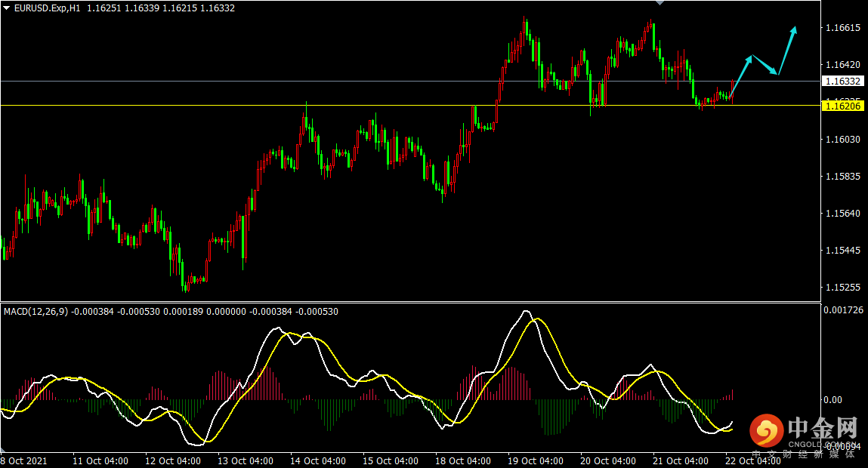868x468 pixels.
Task: Click the 15 Oct 04:00 time label
Action: pos(391,460)
